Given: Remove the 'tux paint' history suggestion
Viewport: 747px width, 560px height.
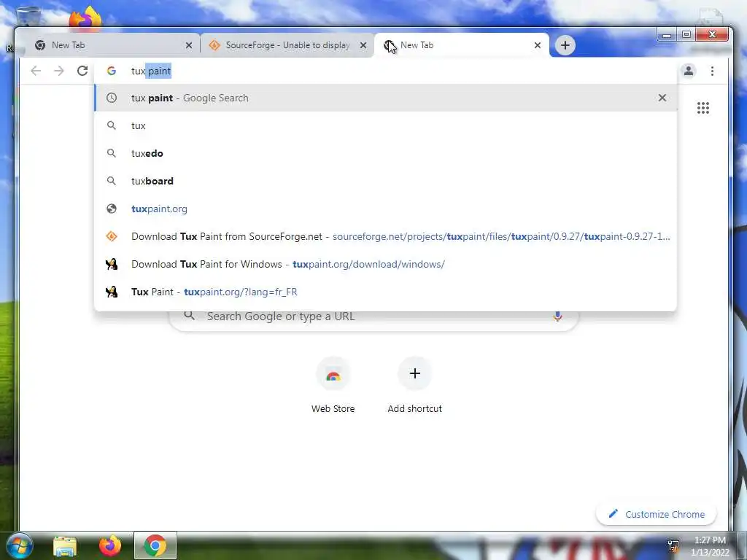Looking at the screenshot, I should click(x=662, y=98).
